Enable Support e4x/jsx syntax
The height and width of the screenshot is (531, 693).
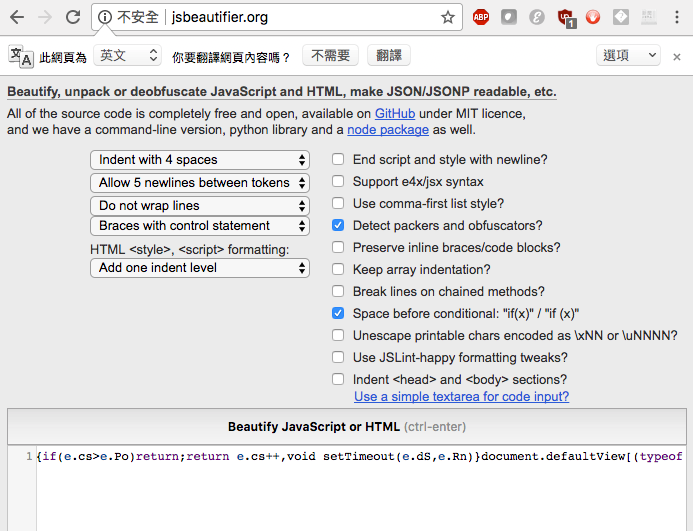(338, 181)
